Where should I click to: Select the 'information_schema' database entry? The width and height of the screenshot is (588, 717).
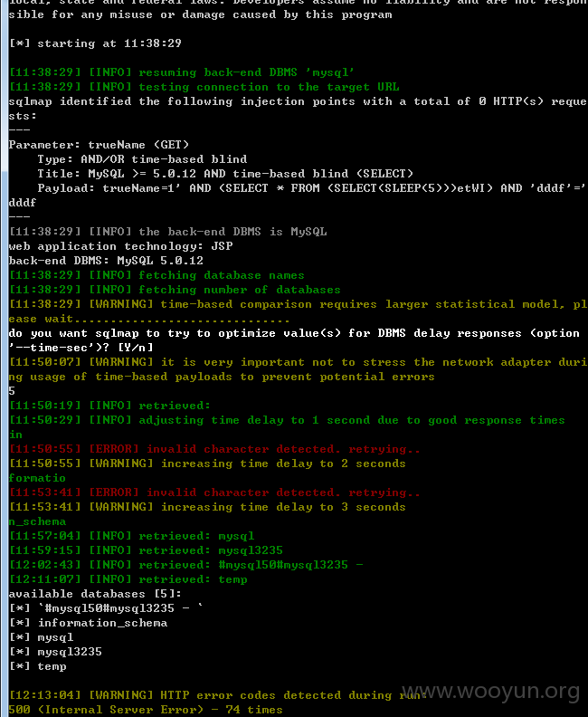(88, 623)
